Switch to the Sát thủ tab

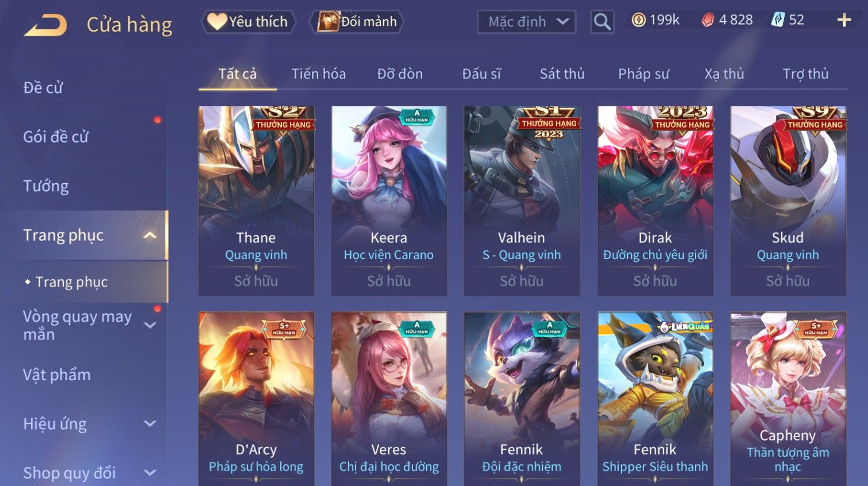coord(562,74)
